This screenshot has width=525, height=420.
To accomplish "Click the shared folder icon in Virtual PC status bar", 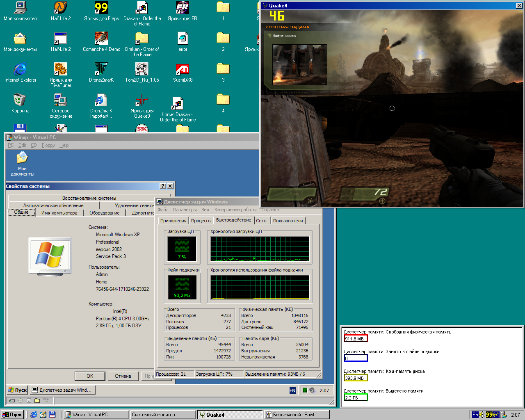I will click(x=37, y=401).
